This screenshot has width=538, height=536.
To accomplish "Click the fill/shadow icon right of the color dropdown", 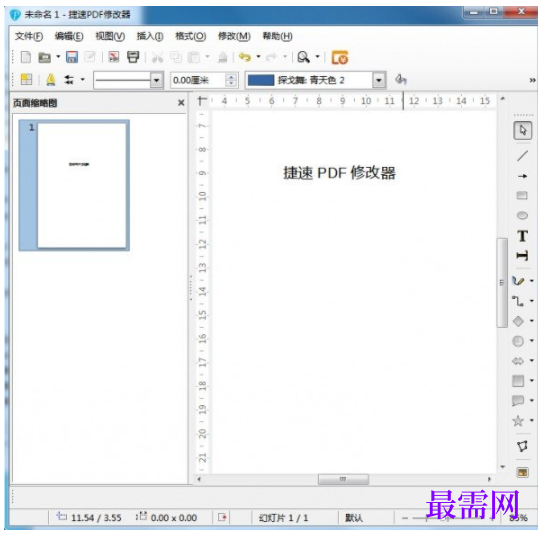I will click(x=400, y=80).
